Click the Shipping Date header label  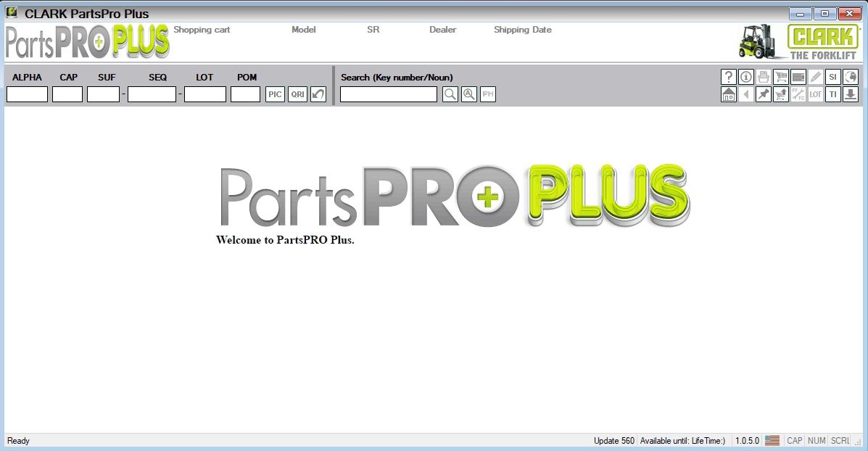[523, 30]
